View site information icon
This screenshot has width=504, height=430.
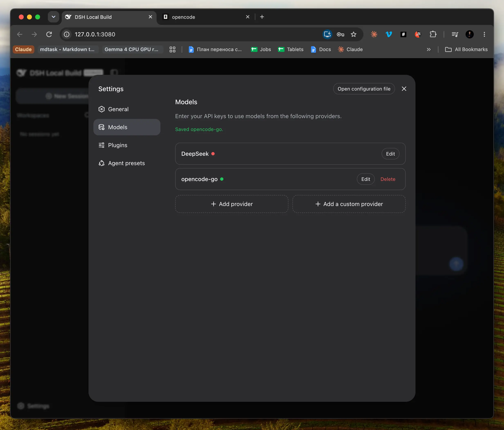click(x=67, y=34)
